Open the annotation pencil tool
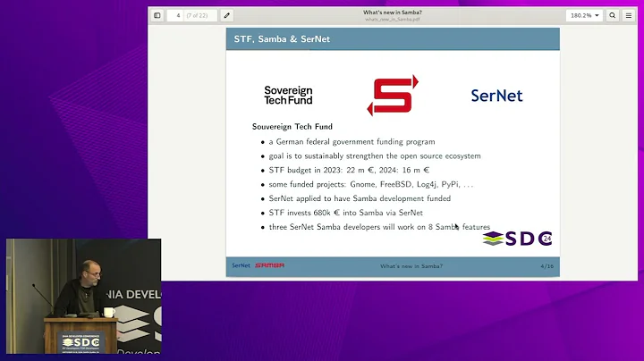Image resolution: width=644 pixels, height=361 pixels. coord(226,15)
